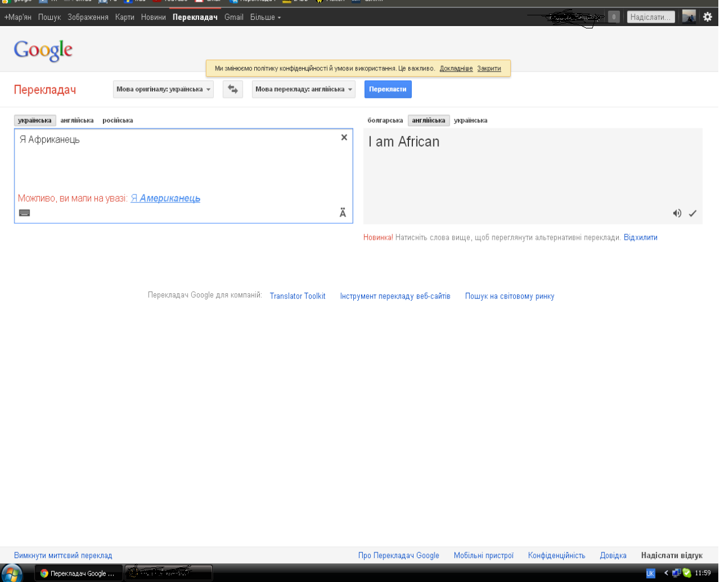Click the green shield tray icon

click(687, 573)
